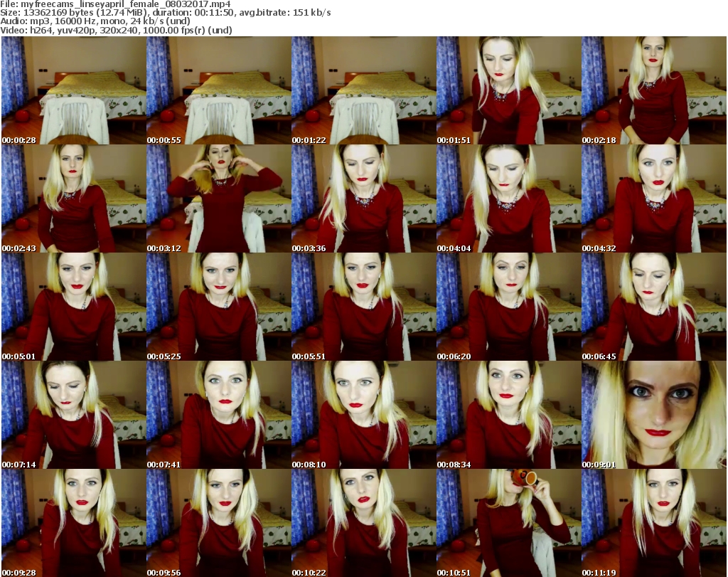Choose the frame labeled 00:09:28
Viewport: 728px width, 577px height.
click(x=73, y=523)
